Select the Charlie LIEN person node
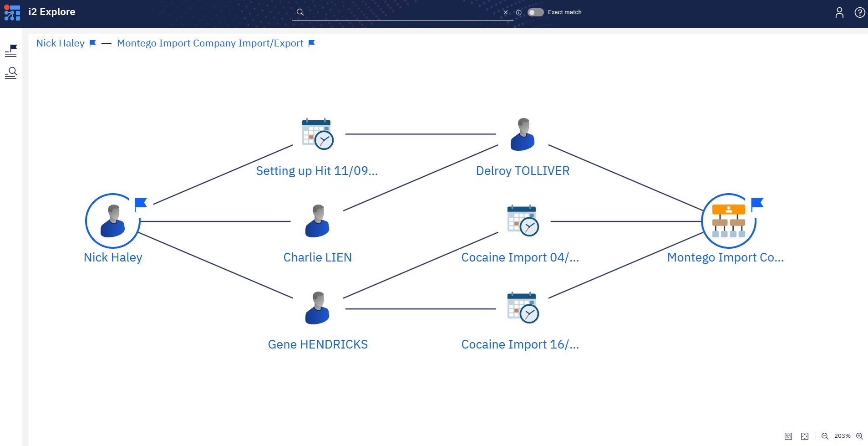868x446 pixels. [x=317, y=221]
